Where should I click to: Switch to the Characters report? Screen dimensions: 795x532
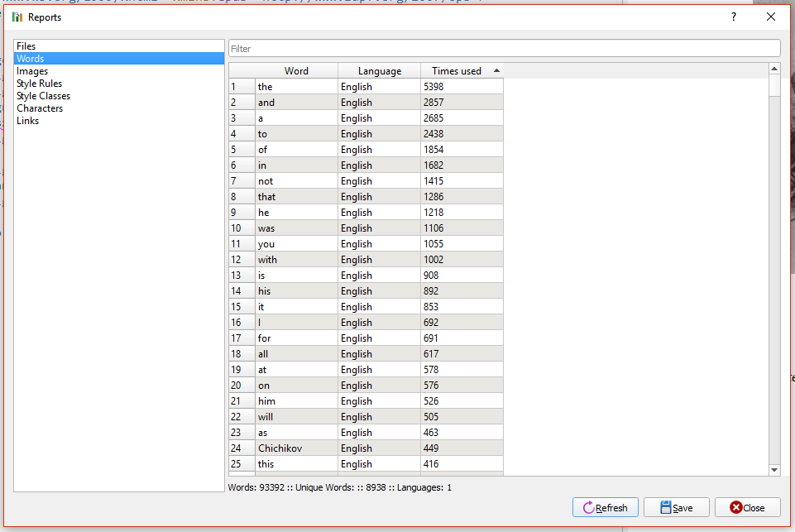[40, 108]
